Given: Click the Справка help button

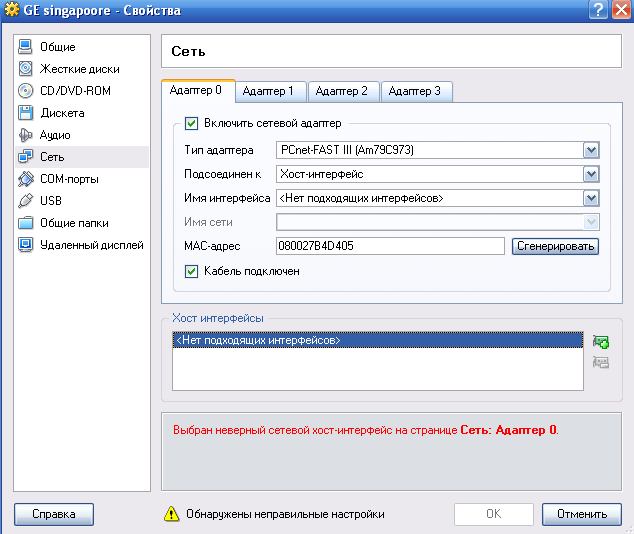Looking at the screenshot, I should [54, 514].
